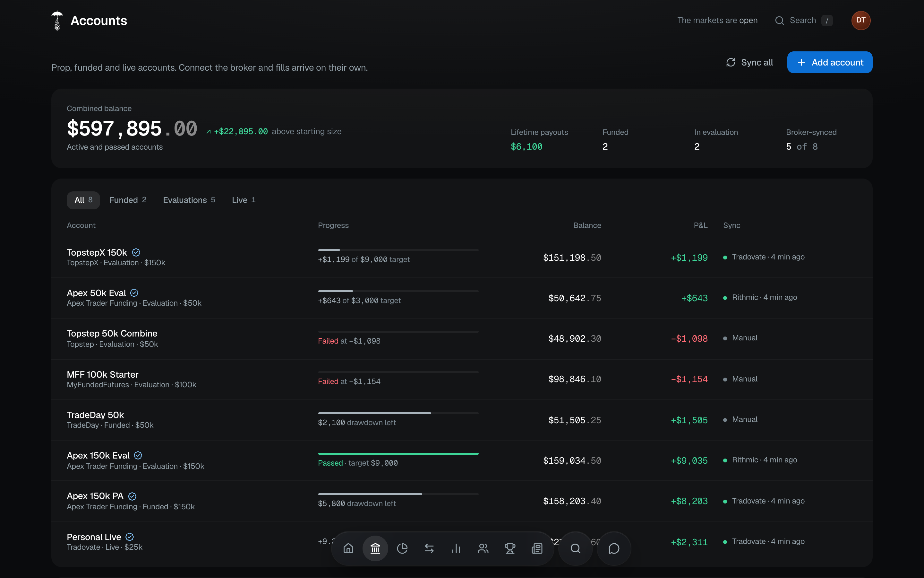Open the transfer arrows icon in the dock
This screenshot has width=924, height=578.
tap(429, 548)
